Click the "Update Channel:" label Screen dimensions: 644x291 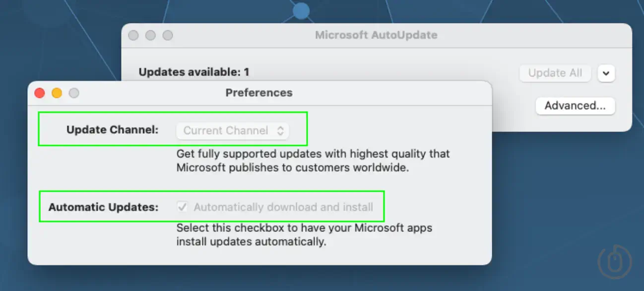(113, 130)
